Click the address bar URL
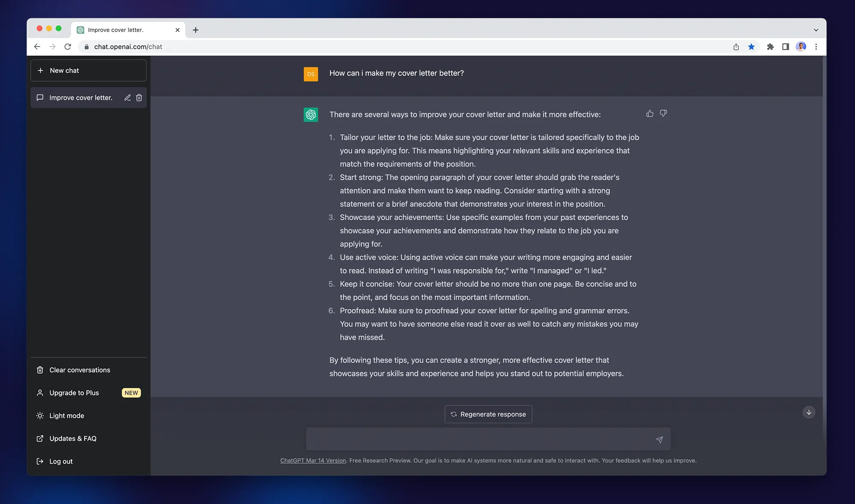 click(128, 47)
